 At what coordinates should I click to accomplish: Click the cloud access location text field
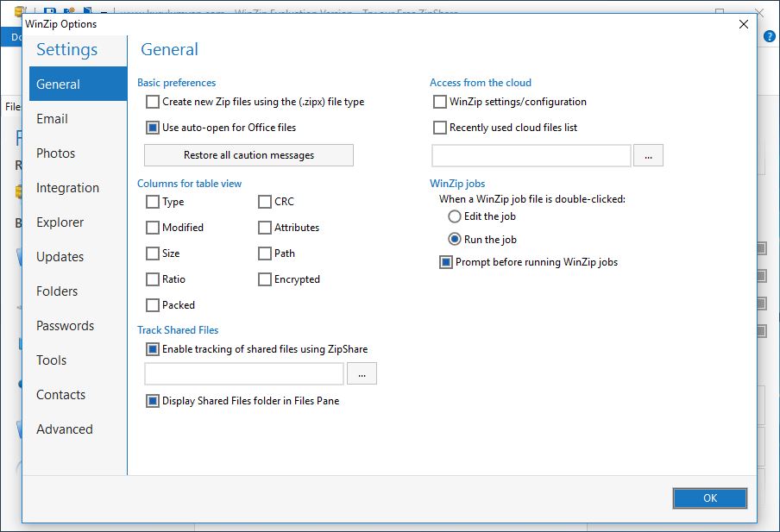pyautogui.click(x=532, y=155)
